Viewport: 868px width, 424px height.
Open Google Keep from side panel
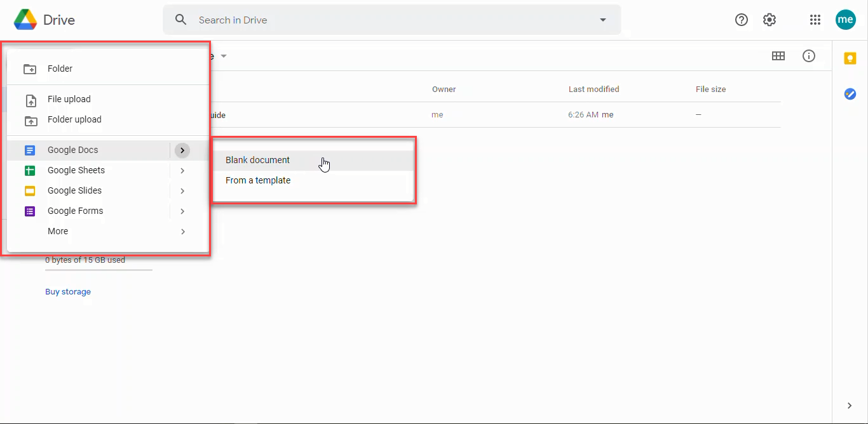850,58
